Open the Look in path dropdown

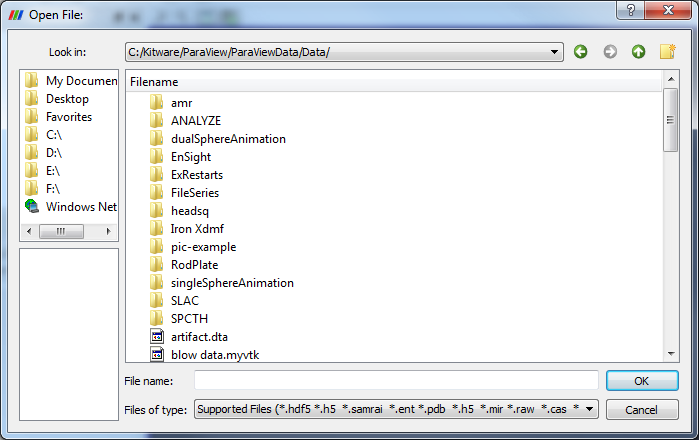(554, 52)
